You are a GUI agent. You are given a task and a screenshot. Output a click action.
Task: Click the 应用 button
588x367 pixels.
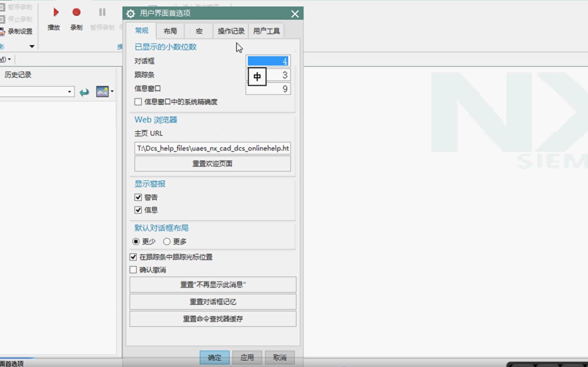click(x=247, y=357)
